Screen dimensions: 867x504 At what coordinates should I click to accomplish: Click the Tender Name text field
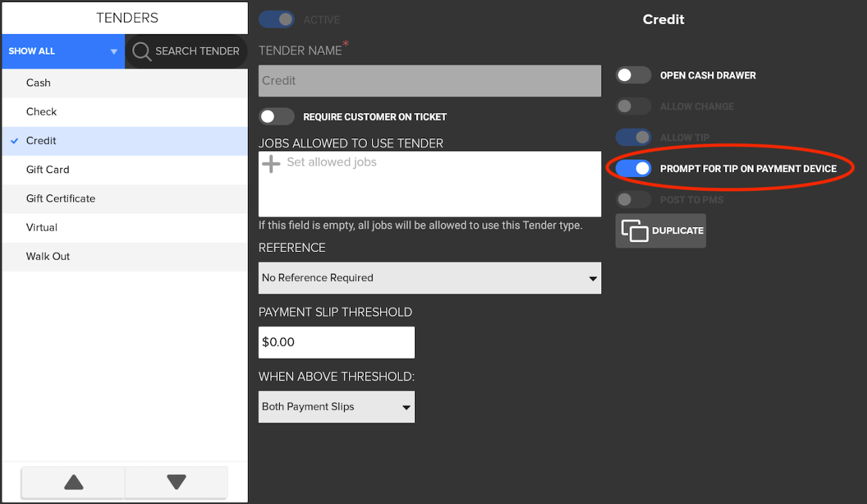429,81
